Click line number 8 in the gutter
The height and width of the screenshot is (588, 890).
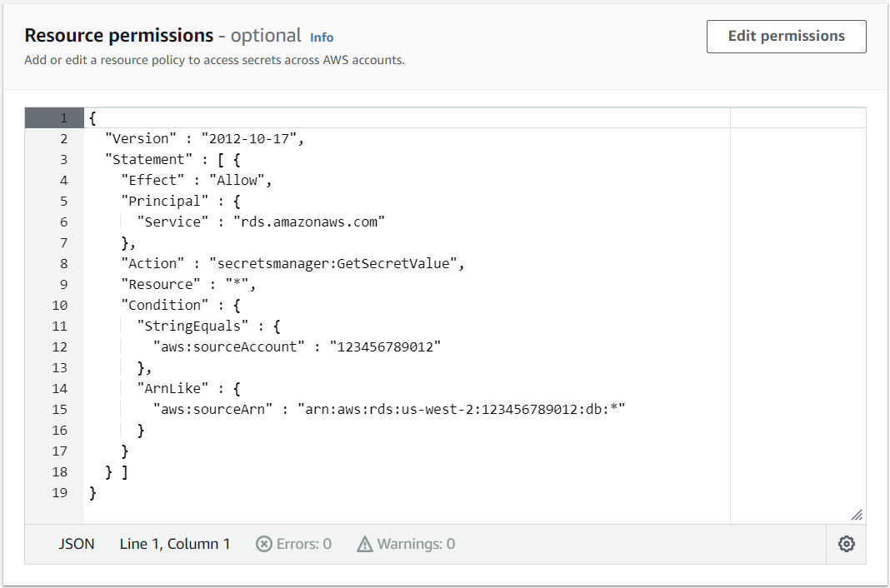63,263
